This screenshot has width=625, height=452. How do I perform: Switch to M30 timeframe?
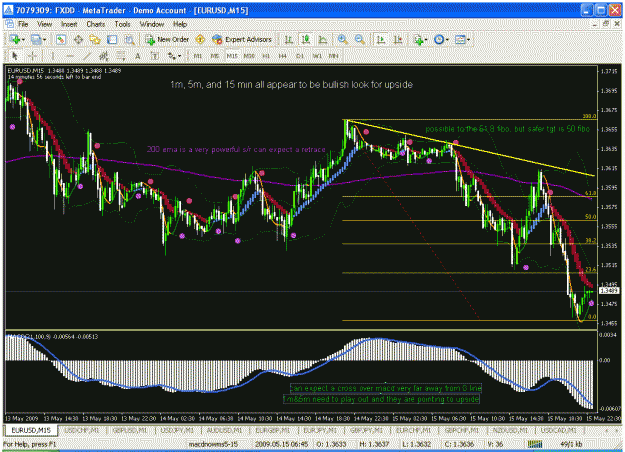tap(249, 56)
